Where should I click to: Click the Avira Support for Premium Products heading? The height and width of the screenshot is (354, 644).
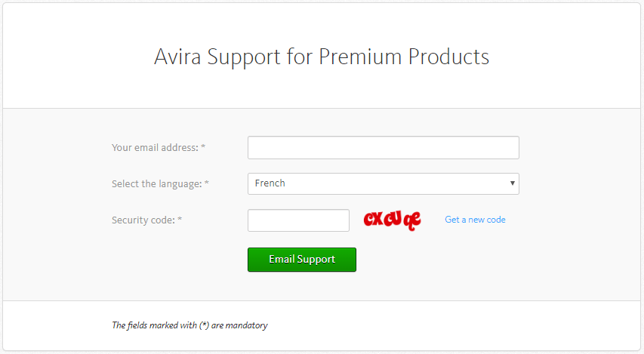coord(322,57)
